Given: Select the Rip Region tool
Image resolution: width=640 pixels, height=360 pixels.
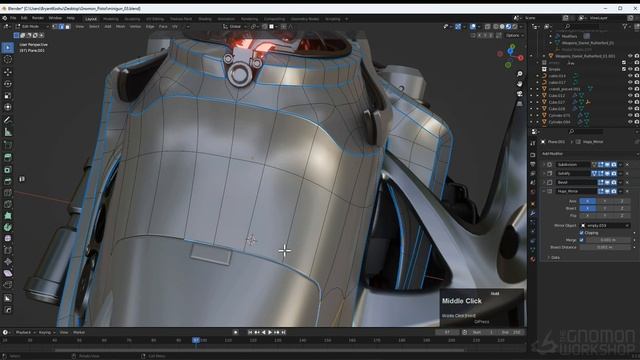Looking at the screenshot, I should coord(8,285).
